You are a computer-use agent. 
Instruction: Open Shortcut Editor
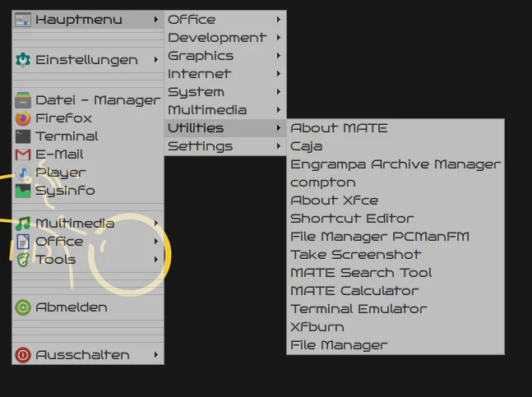[x=396, y=219]
